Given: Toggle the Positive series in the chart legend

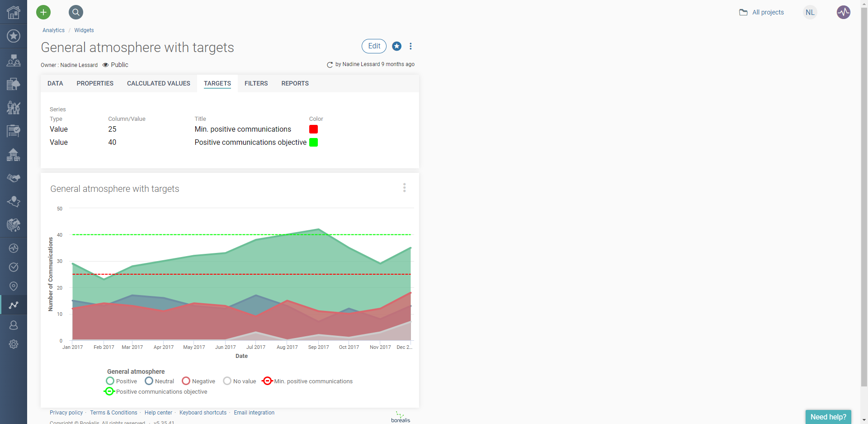Looking at the screenshot, I should [x=121, y=381].
